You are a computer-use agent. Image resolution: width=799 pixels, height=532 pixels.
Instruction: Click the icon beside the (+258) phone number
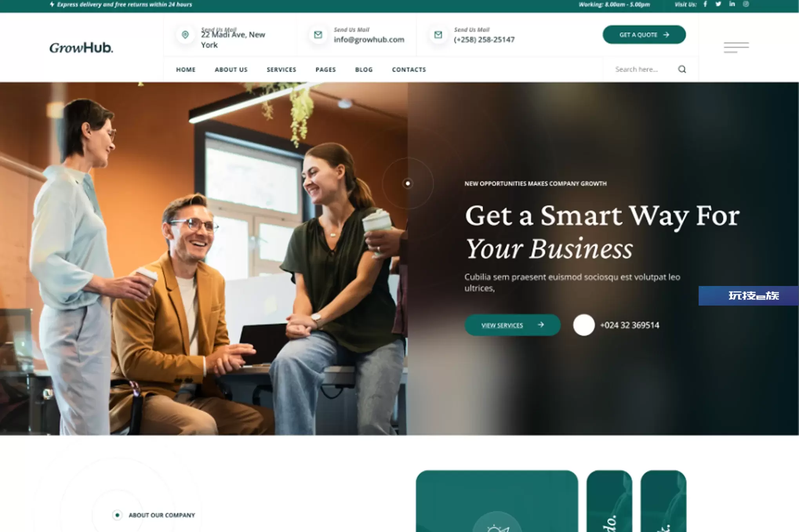click(438, 35)
